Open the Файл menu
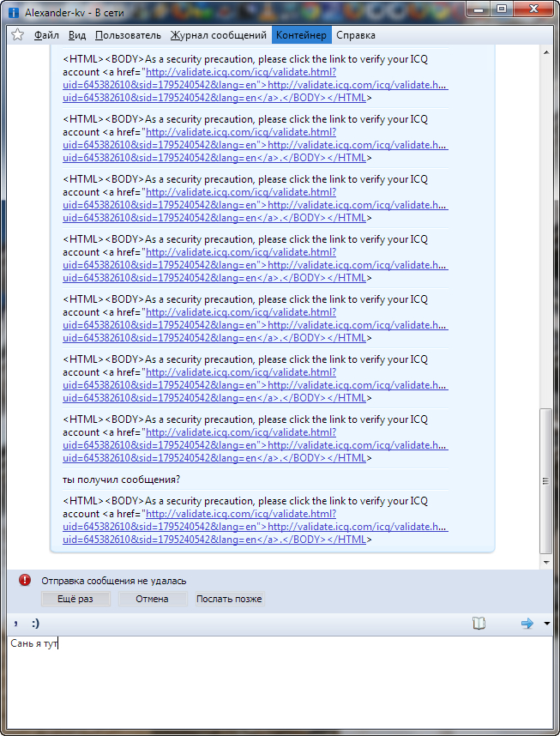The width and height of the screenshot is (560, 736). (46, 35)
